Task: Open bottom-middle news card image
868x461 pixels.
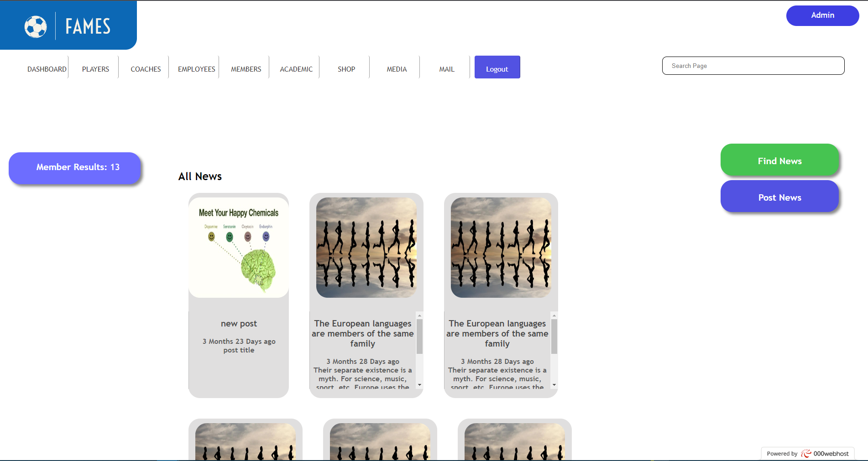Action: pyautogui.click(x=380, y=441)
